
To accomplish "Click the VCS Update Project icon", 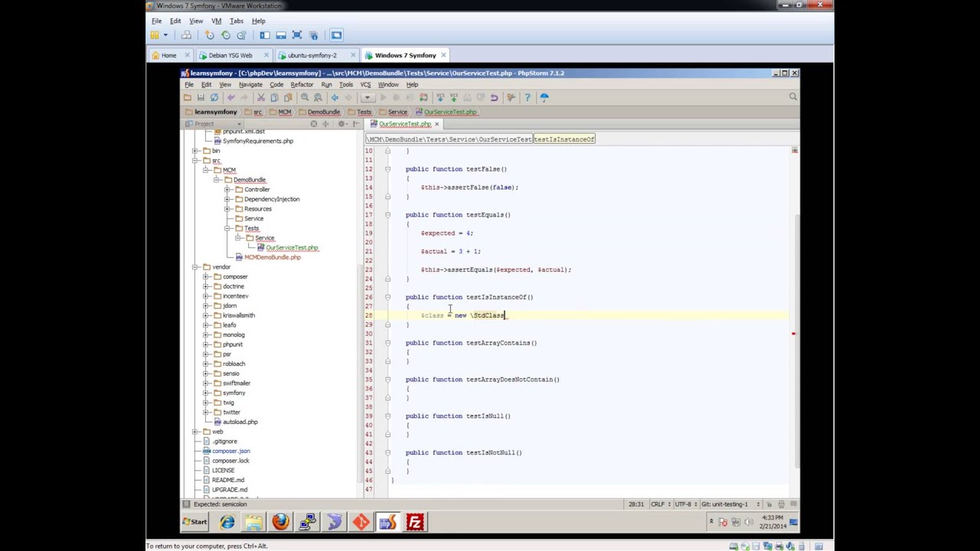I will pos(439,97).
